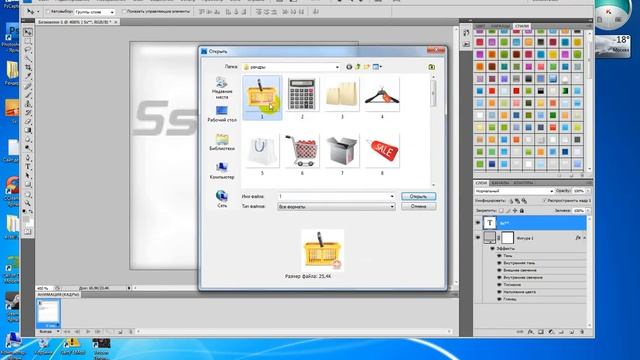
Task: Toggle Outer Glow effect visibility
Action: 499,270
